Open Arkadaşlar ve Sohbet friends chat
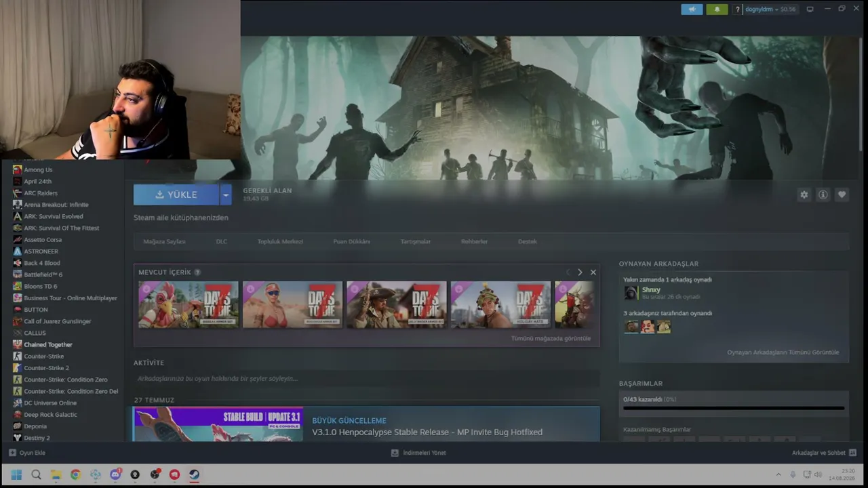The height and width of the screenshot is (488, 868). point(824,453)
